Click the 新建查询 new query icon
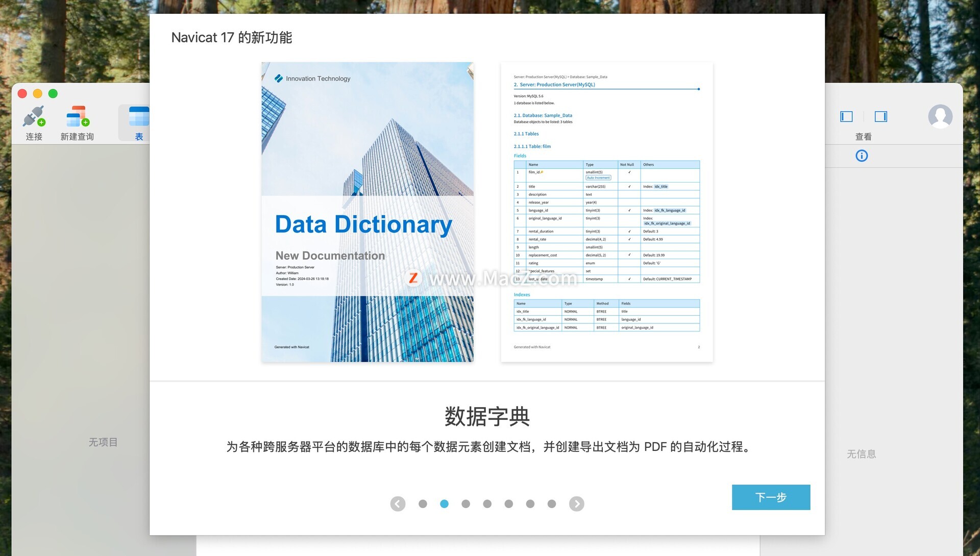The height and width of the screenshot is (556, 980). point(78,116)
